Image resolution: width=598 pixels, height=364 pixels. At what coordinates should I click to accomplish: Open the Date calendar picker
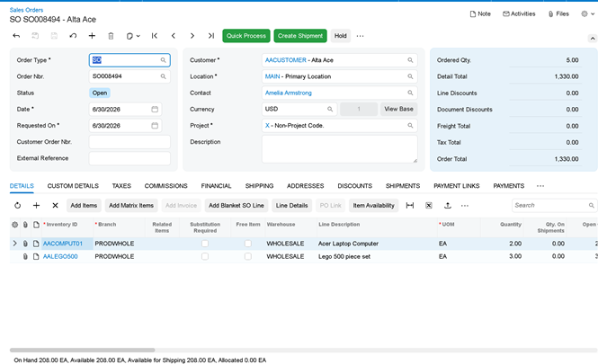coord(155,110)
